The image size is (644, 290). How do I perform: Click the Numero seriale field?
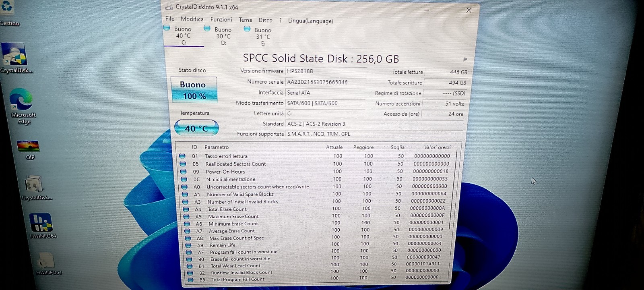coord(325,82)
